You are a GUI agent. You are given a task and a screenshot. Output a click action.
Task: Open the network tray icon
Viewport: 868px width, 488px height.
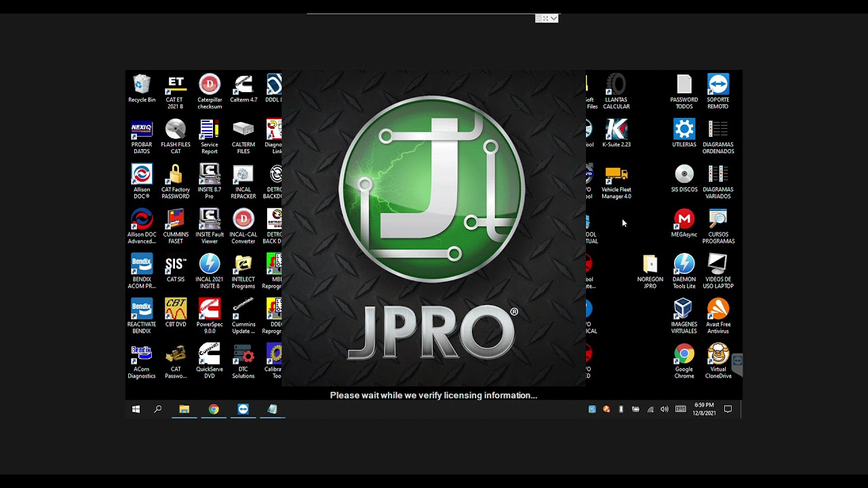[x=650, y=409]
